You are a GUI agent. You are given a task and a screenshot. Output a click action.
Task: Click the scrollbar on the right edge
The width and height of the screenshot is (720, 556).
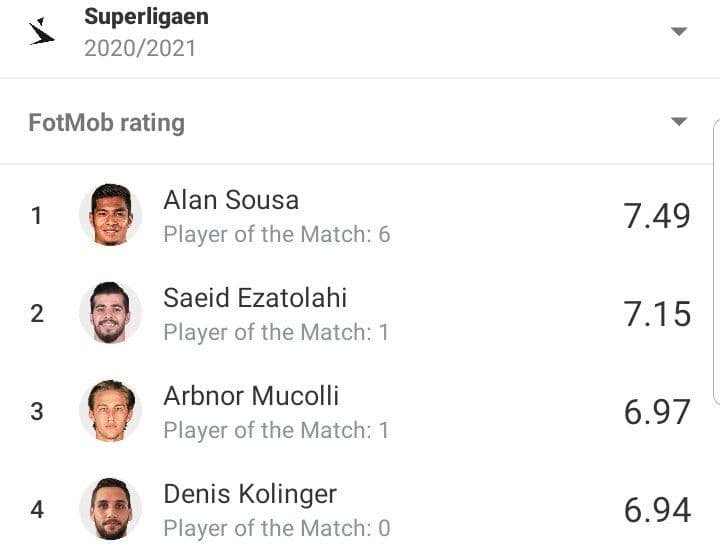(716, 262)
